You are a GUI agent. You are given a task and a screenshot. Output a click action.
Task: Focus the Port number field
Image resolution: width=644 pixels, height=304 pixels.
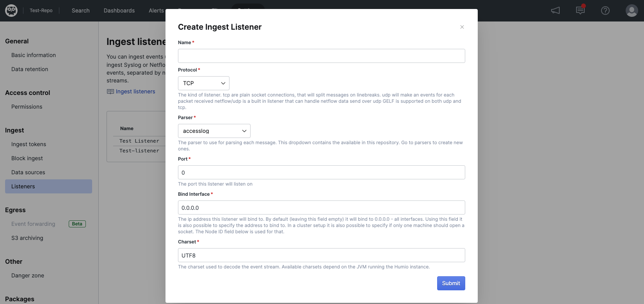click(x=321, y=172)
